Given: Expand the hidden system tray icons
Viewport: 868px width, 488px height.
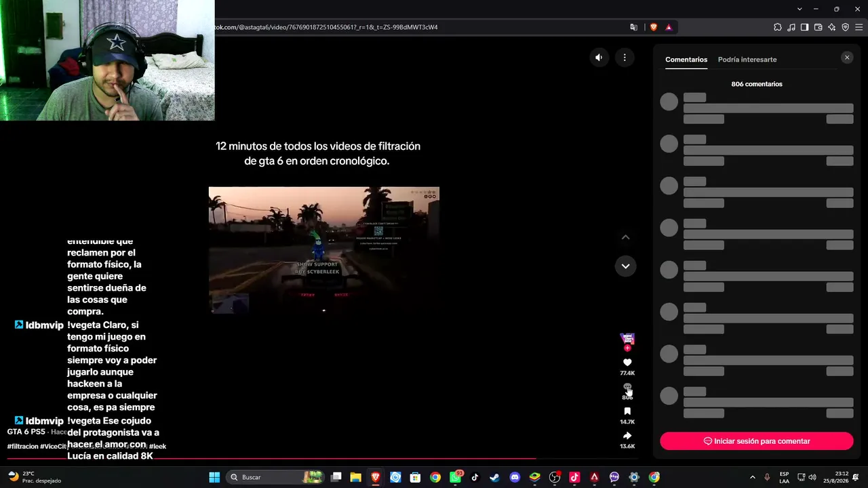Looking at the screenshot, I should click(752, 477).
